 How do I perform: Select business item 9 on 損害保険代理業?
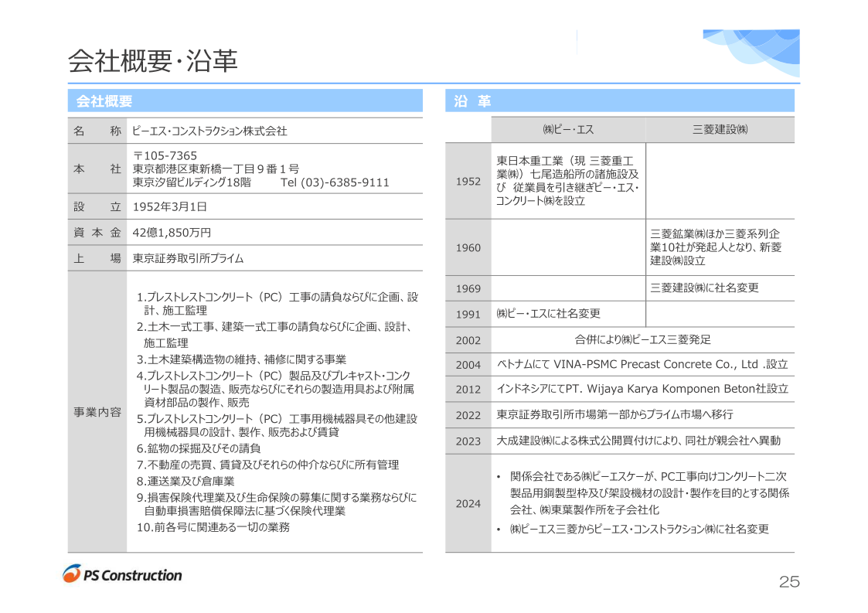point(277,504)
